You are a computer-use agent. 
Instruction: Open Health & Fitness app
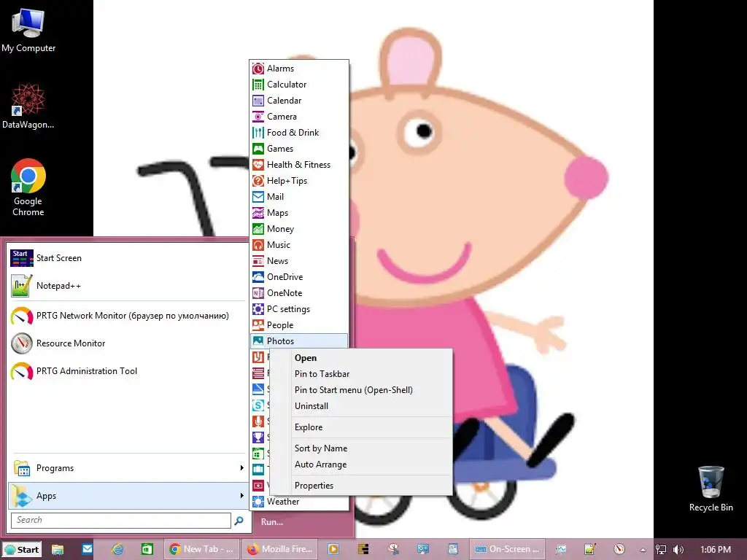pyautogui.click(x=298, y=165)
